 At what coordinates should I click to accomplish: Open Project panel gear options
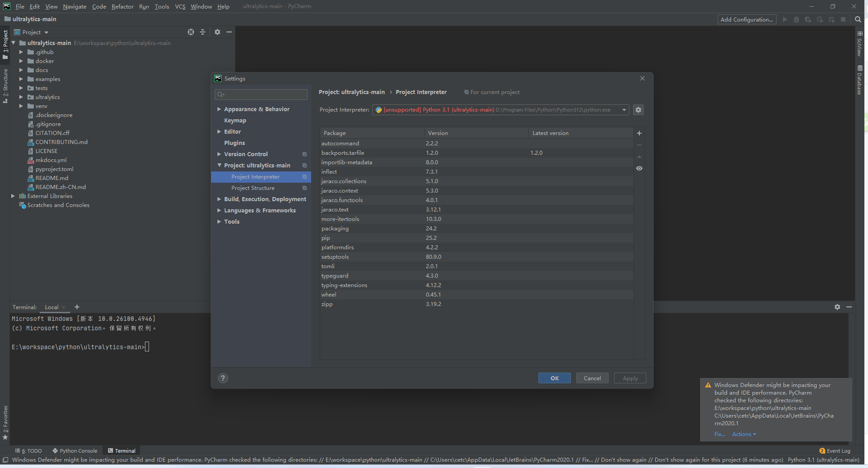tap(217, 32)
